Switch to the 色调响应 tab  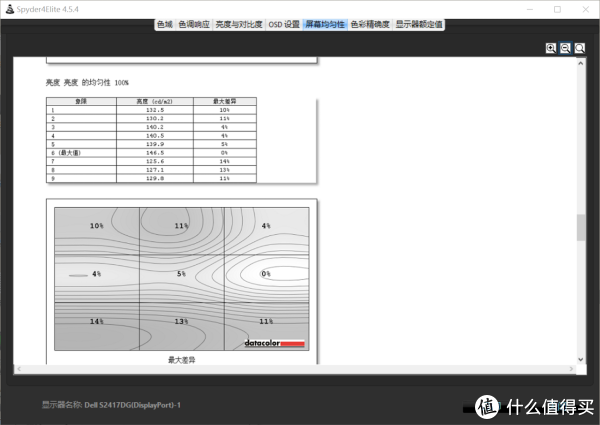(194, 24)
